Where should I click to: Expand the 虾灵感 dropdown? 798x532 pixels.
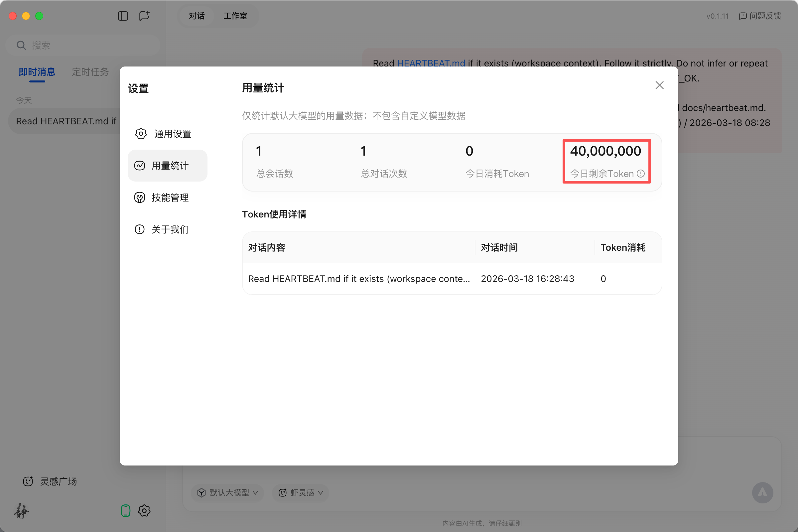(x=300, y=493)
